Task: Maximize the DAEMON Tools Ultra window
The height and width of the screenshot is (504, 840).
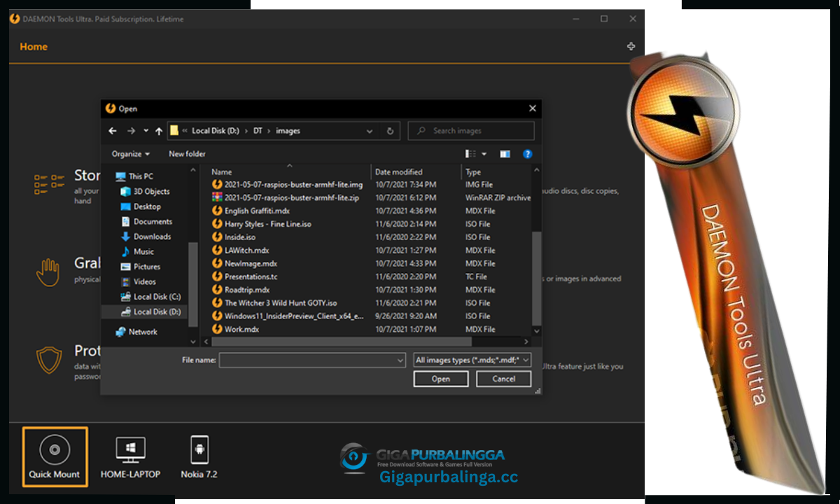Action: coord(603,19)
